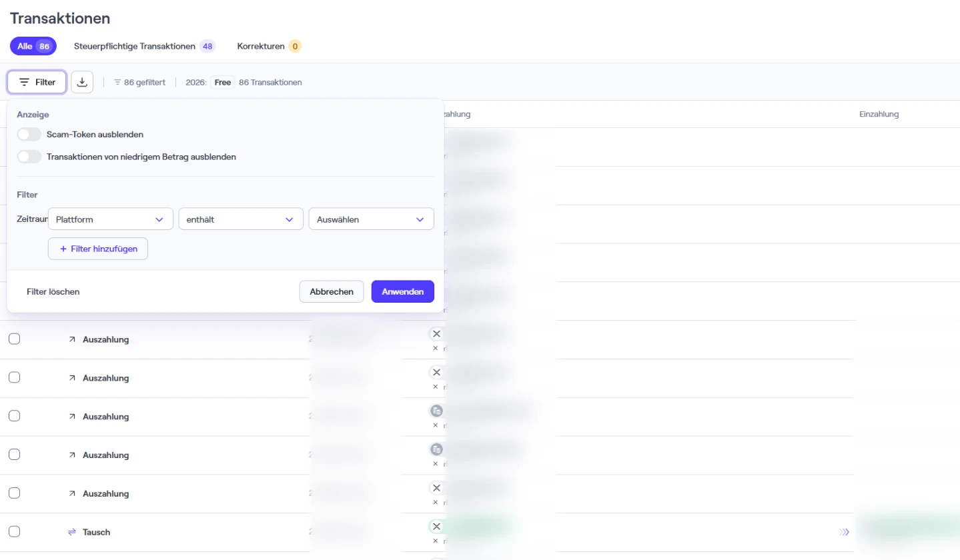This screenshot has width=960, height=560.
Task: Click the download transactions icon button
Action: 82,82
